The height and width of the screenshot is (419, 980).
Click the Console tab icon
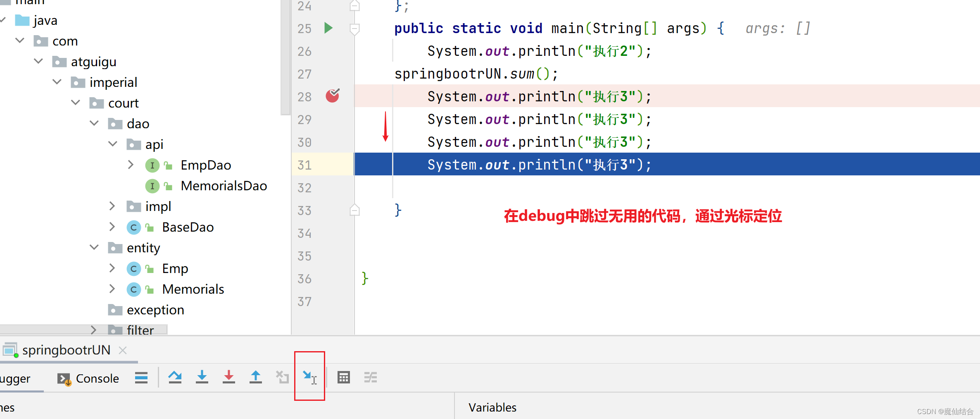[x=64, y=378]
